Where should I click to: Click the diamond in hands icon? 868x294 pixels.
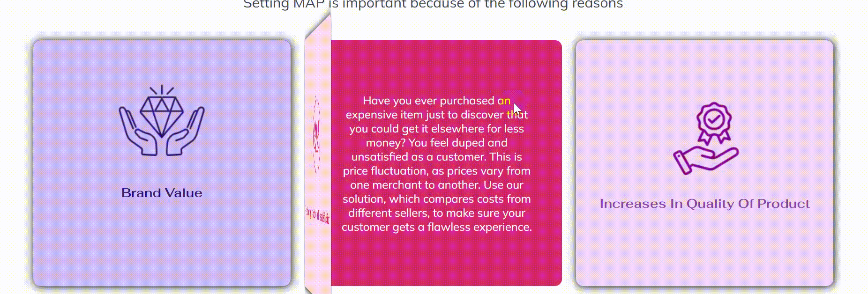point(162,120)
